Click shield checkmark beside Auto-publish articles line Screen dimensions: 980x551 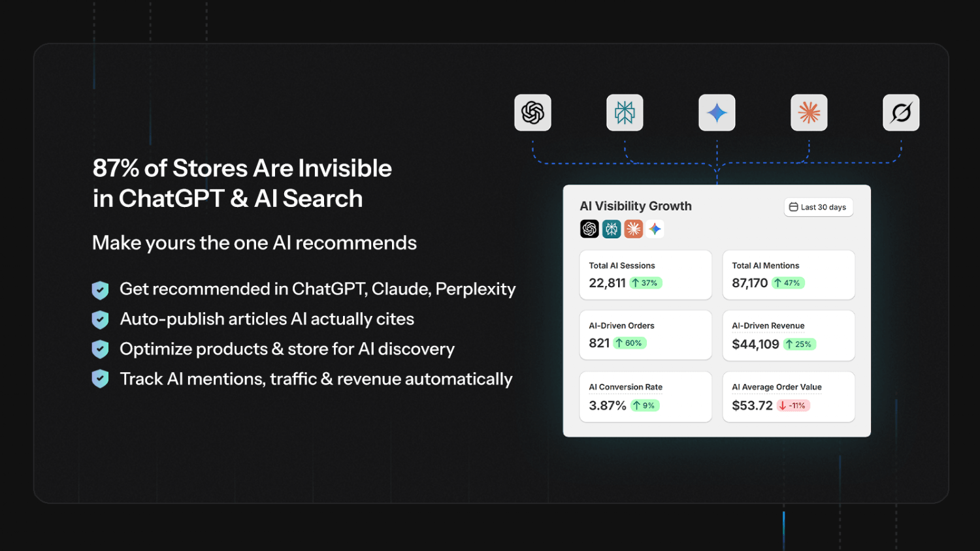pyautogui.click(x=100, y=320)
